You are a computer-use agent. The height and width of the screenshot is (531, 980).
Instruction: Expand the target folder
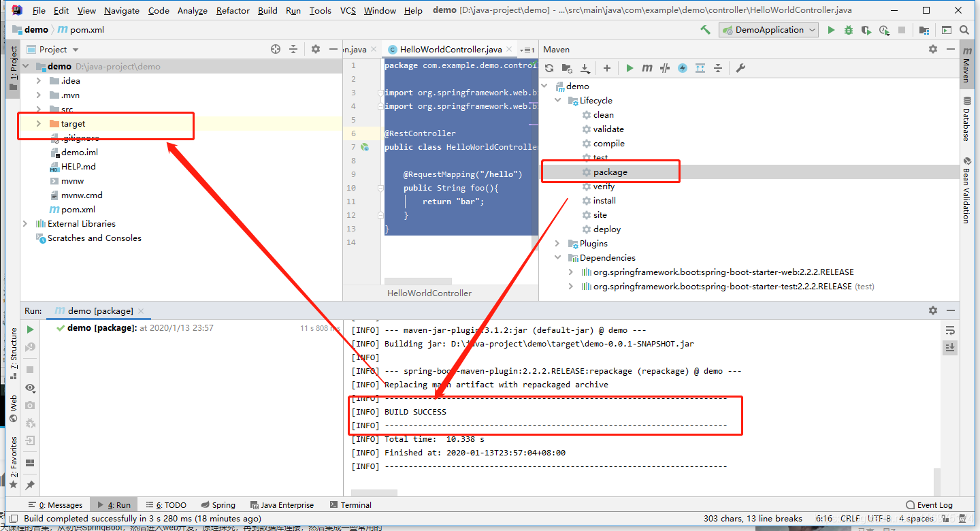tap(39, 124)
